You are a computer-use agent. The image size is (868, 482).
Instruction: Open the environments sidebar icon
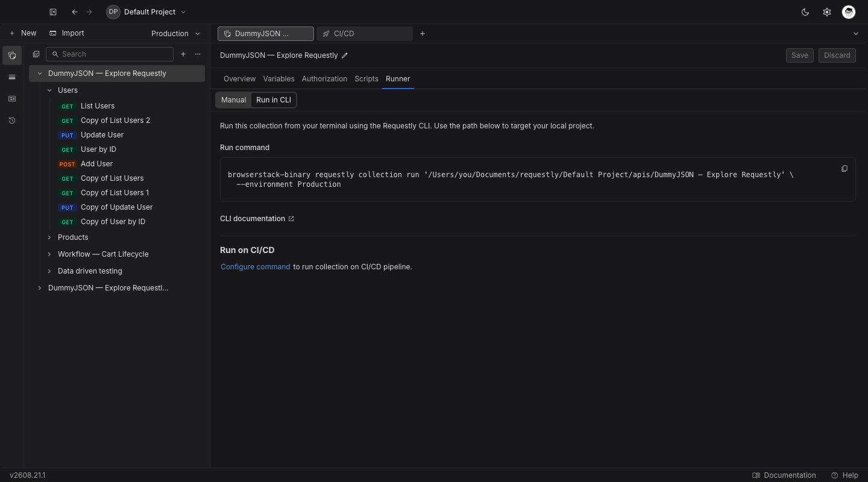coord(12,77)
